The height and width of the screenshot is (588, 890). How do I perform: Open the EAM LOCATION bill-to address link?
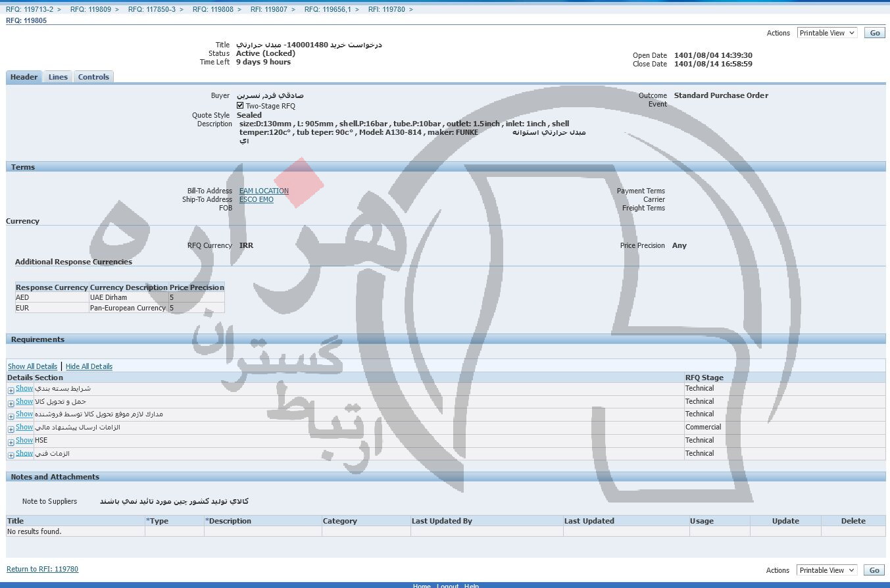(264, 191)
